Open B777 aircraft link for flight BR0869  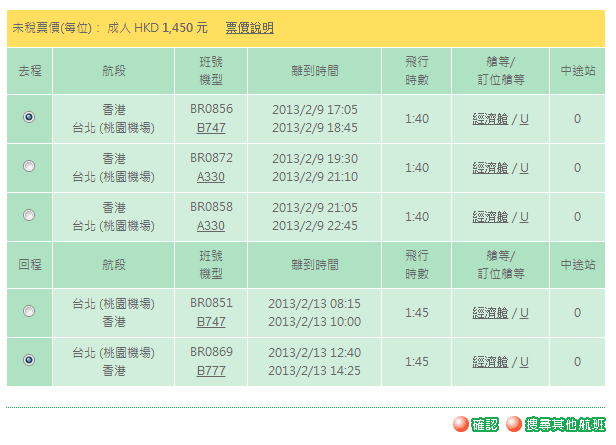(x=211, y=371)
